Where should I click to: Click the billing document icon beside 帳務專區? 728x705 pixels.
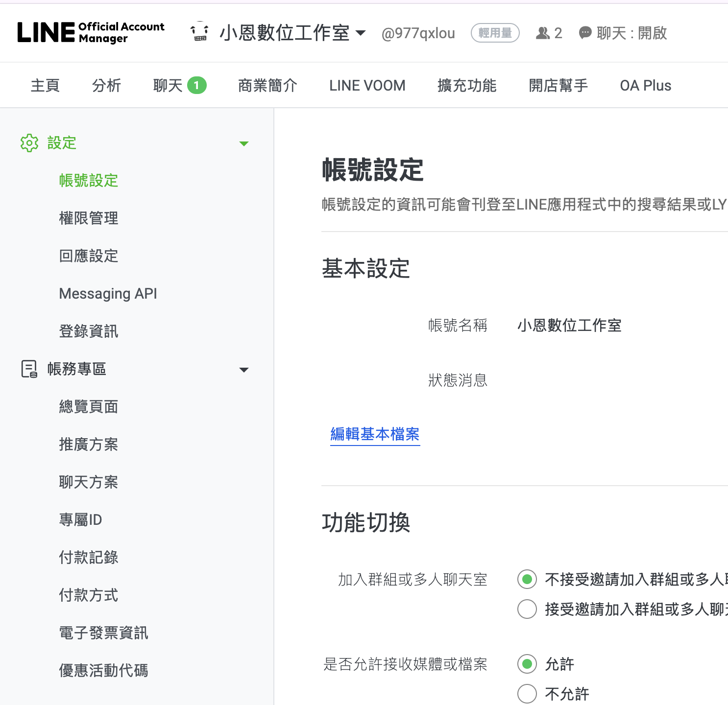coord(29,369)
